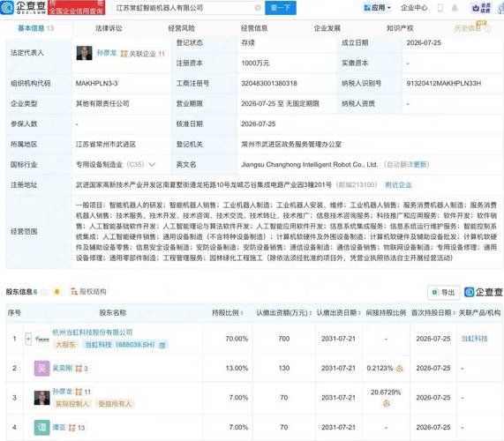The width and height of the screenshot is (504, 441).
Task: Click indirect holding icon next to 0.2123%
Action: 400,369
